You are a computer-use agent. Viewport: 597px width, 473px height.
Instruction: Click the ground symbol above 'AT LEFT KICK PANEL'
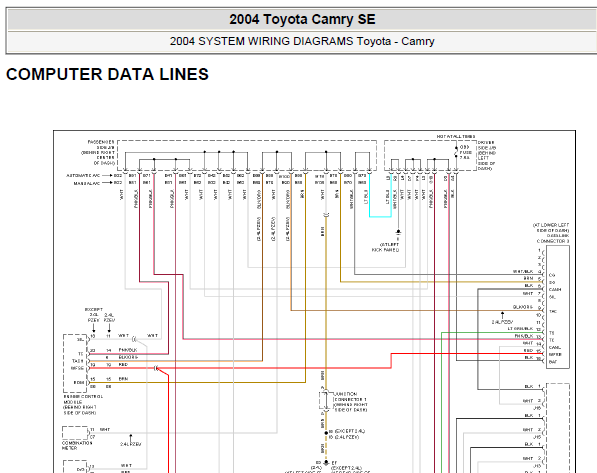pos(398,232)
